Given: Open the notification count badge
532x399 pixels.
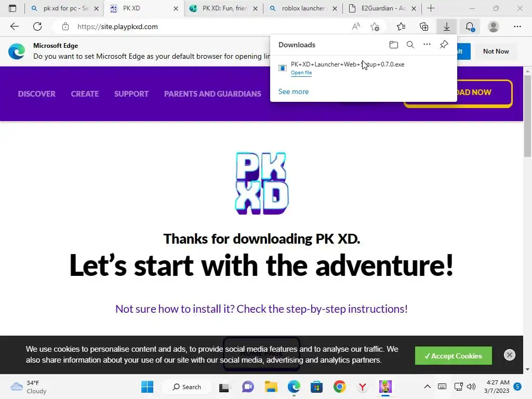Looking at the screenshot, I should (x=517, y=387).
